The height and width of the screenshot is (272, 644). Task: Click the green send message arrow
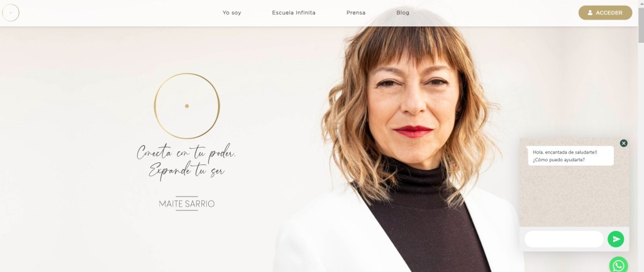coord(616,239)
